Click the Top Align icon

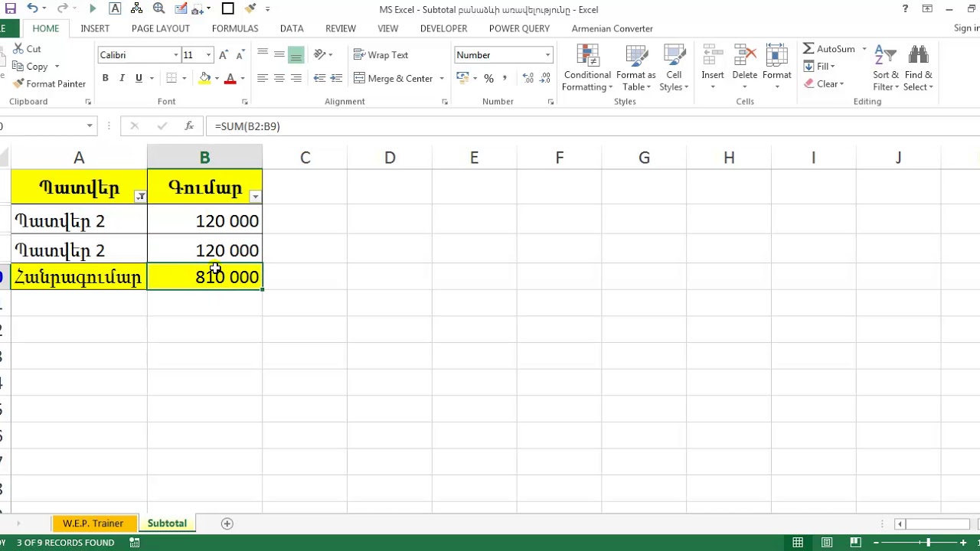263,54
